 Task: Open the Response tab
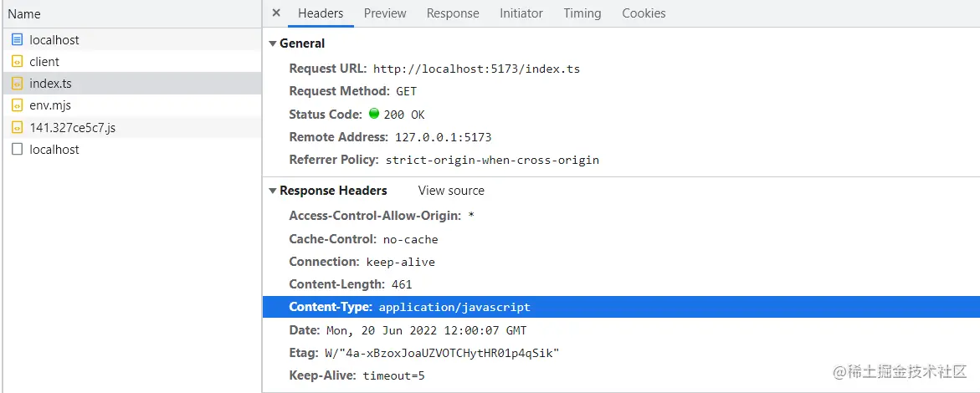coord(453,13)
